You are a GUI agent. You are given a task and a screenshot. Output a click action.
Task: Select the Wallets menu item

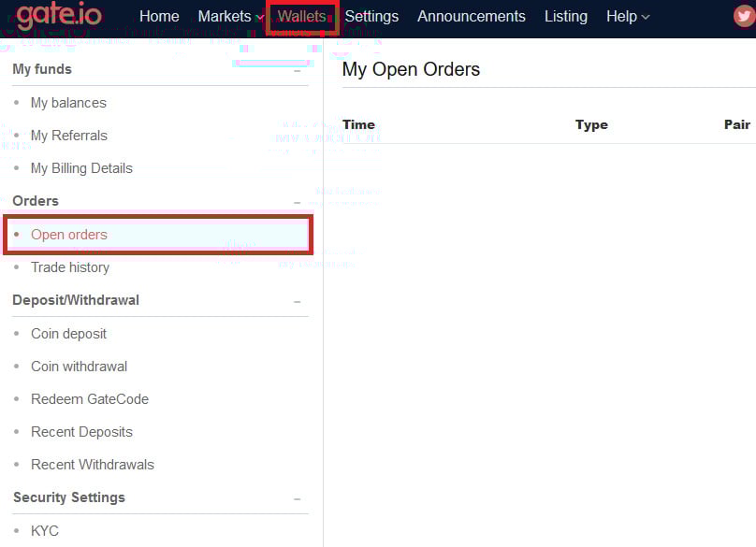(302, 17)
